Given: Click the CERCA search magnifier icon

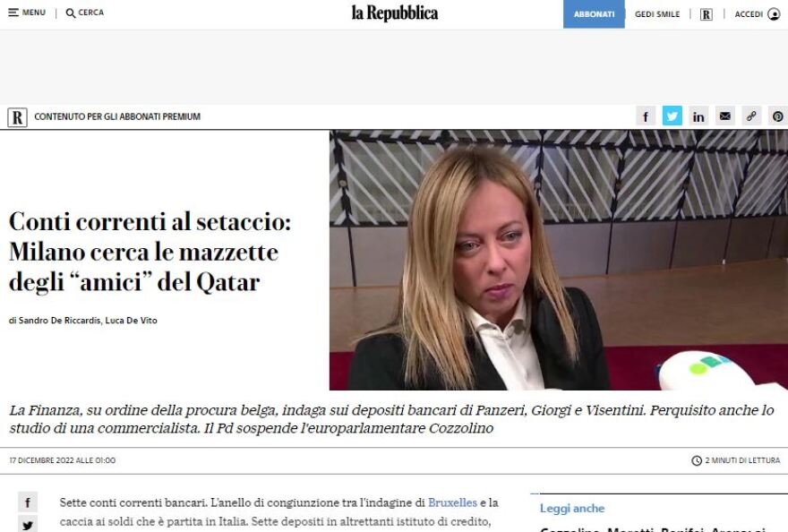Looking at the screenshot, I should [x=71, y=13].
